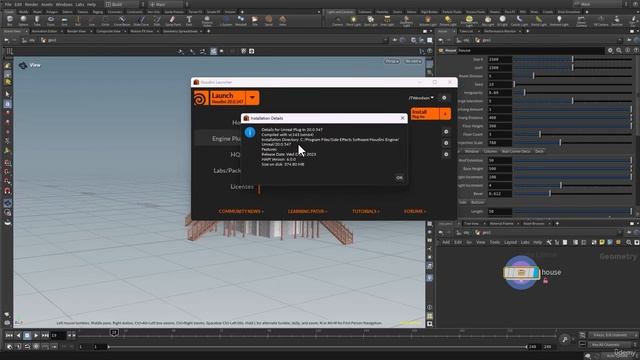Open the Tutorials link

(366, 211)
